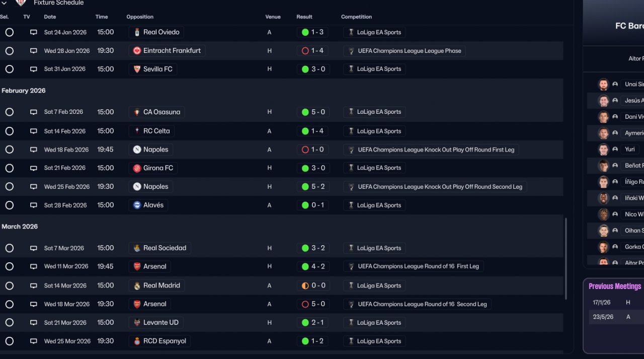Click the Real Sociedad club crest
The height and width of the screenshot is (359, 644).
[137, 248]
